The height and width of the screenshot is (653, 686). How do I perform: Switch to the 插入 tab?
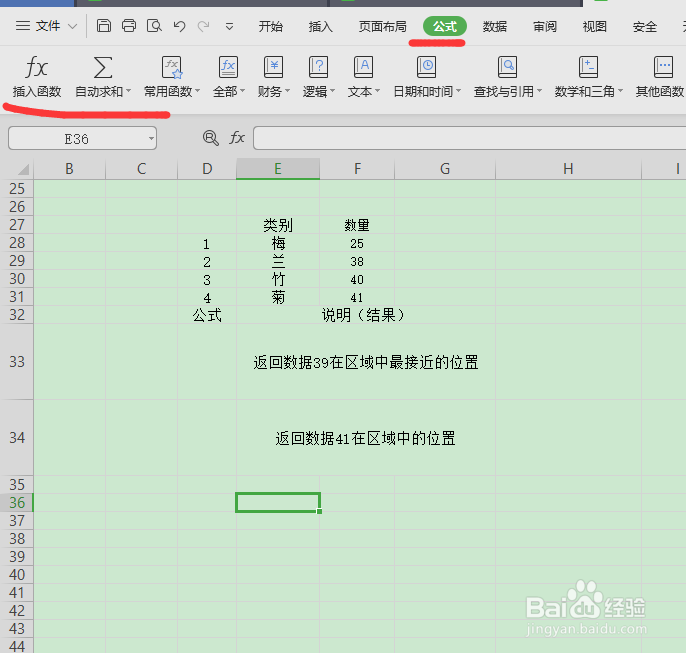(320, 26)
